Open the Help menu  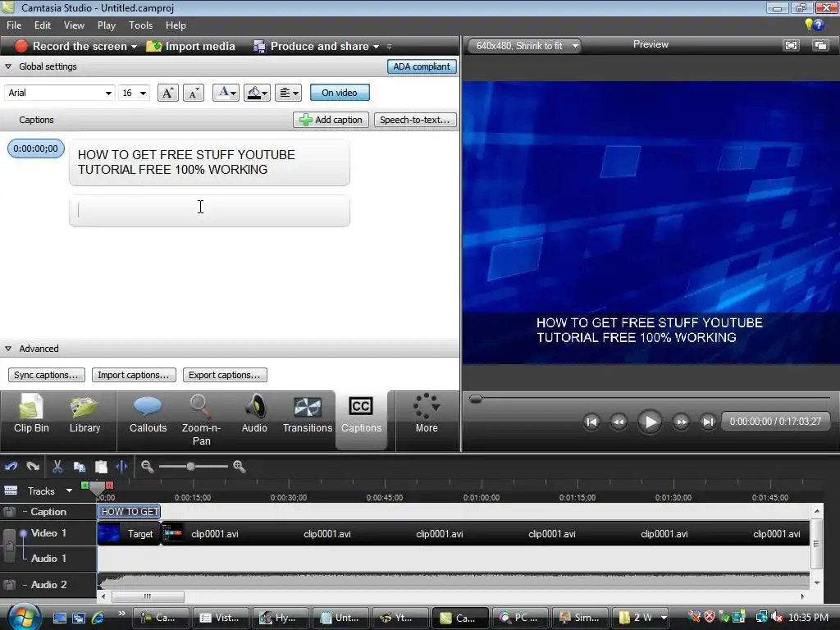tap(176, 25)
